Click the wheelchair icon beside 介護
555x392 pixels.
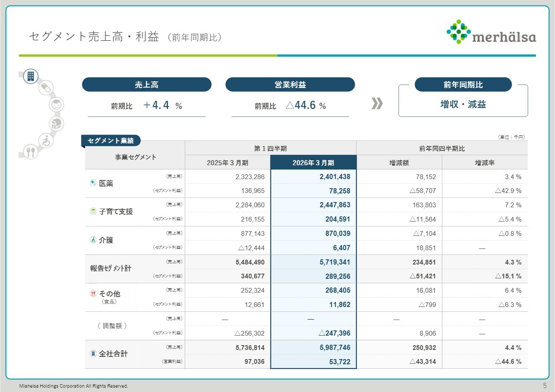click(x=93, y=240)
